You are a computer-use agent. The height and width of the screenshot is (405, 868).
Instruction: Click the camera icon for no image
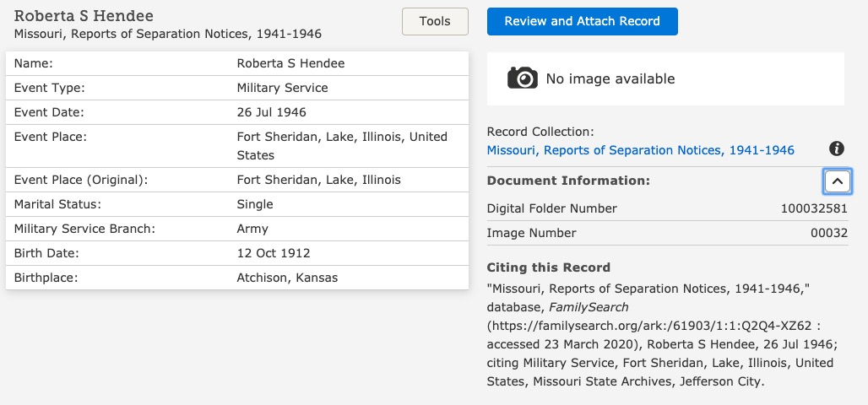(522, 78)
